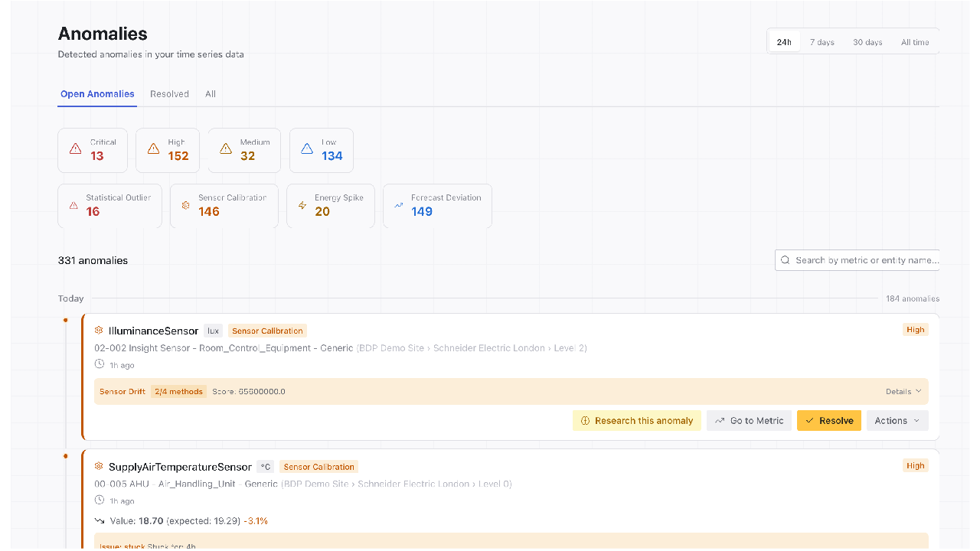Filter by Statistical Outlier type

109,206
